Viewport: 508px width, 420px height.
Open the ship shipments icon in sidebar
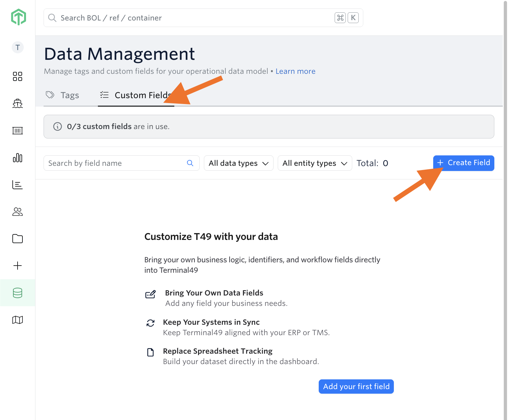click(18, 103)
